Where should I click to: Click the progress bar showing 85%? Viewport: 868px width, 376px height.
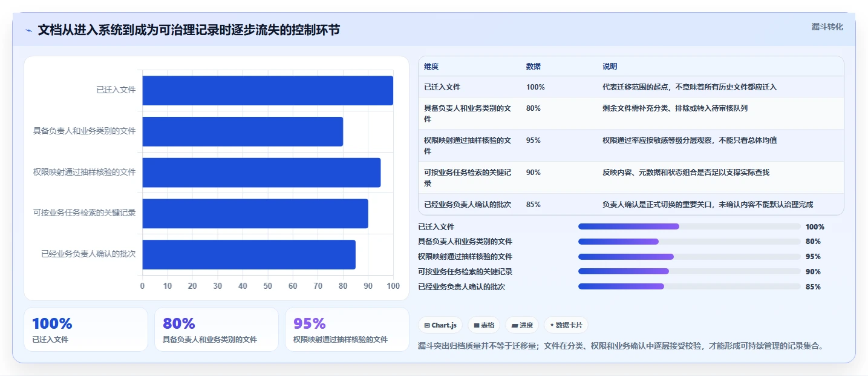coord(690,286)
